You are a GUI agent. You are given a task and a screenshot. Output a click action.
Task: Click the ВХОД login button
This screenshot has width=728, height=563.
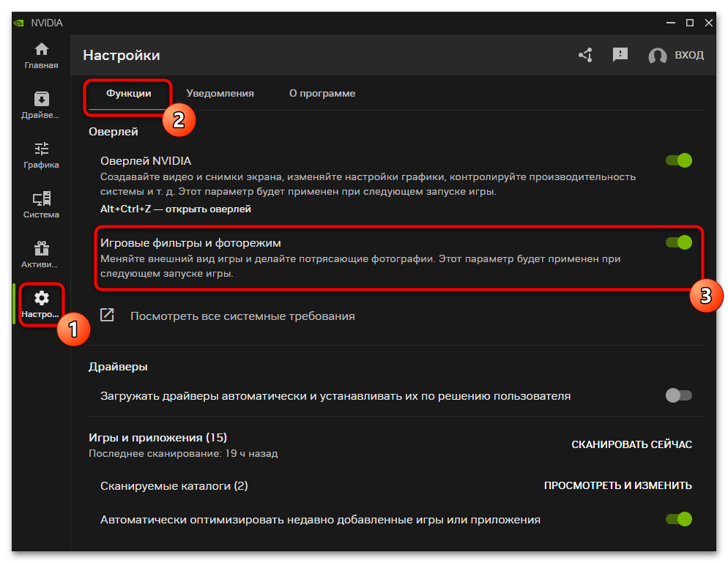(689, 55)
